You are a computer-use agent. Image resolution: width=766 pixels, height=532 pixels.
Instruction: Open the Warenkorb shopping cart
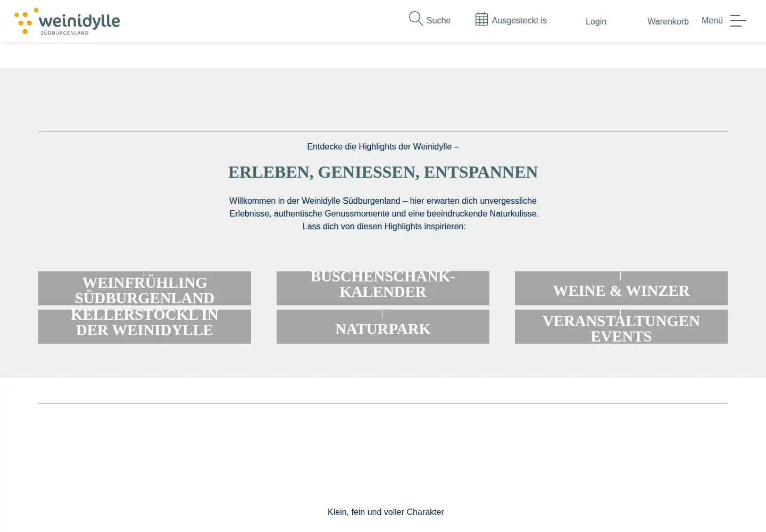[x=668, y=21]
